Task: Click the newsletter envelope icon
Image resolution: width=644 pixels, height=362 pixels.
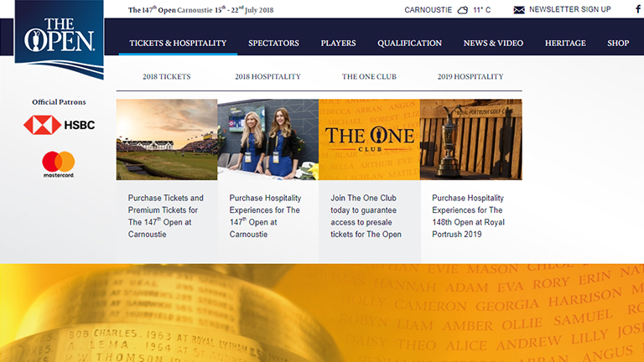Action: pyautogui.click(x=519, y=10)
